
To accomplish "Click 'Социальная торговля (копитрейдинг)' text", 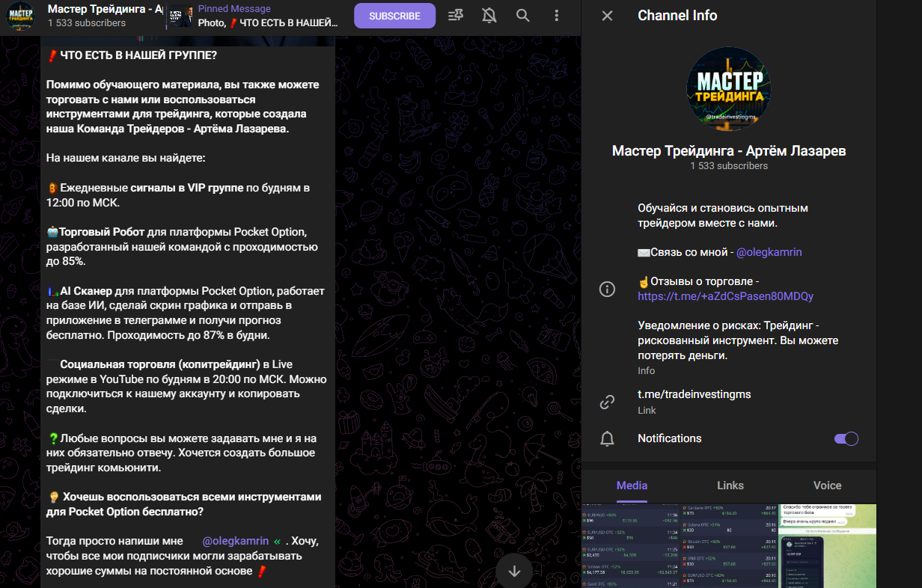I will tap(160, 364).
